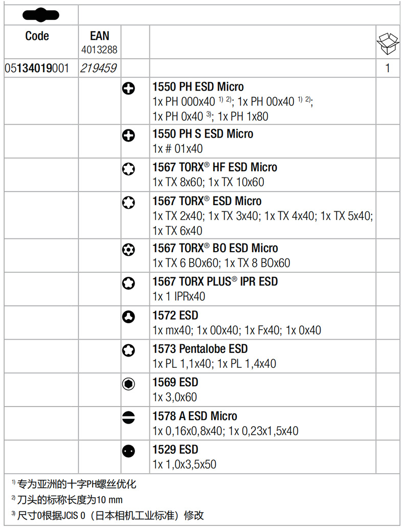Select the 1567 TORX ESD Micro heading
The width and height of the screenshot is (404, 532).
coord(207,201)
